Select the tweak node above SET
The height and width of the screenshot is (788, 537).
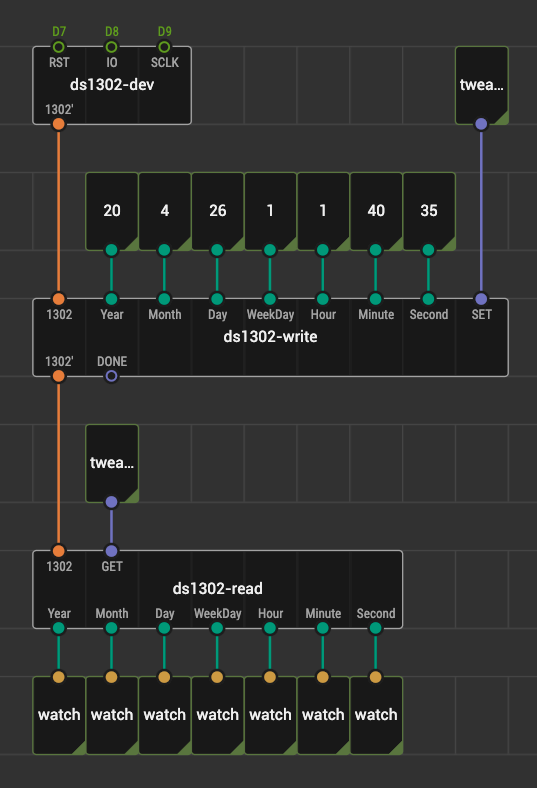(x=481, y=85)
